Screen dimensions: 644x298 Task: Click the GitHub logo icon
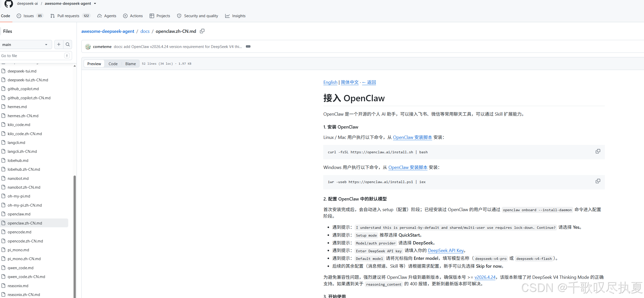pyautogui.click(x=9, y=4)
